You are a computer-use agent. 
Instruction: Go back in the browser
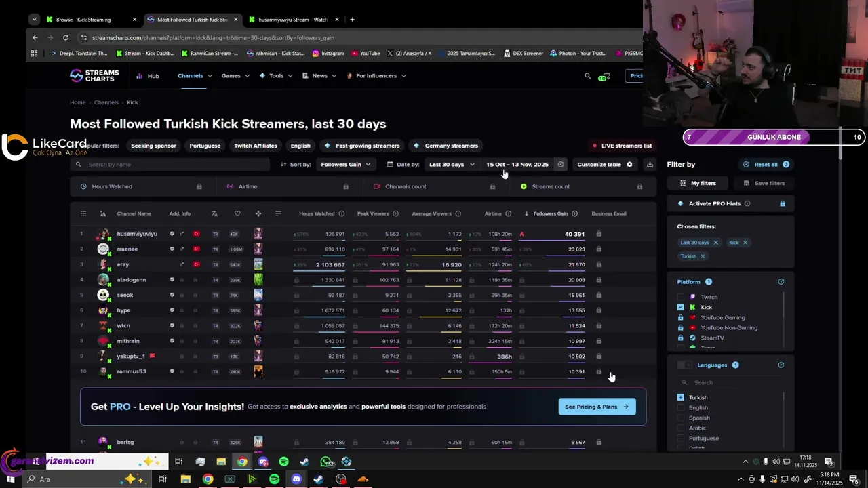[35, 37]
